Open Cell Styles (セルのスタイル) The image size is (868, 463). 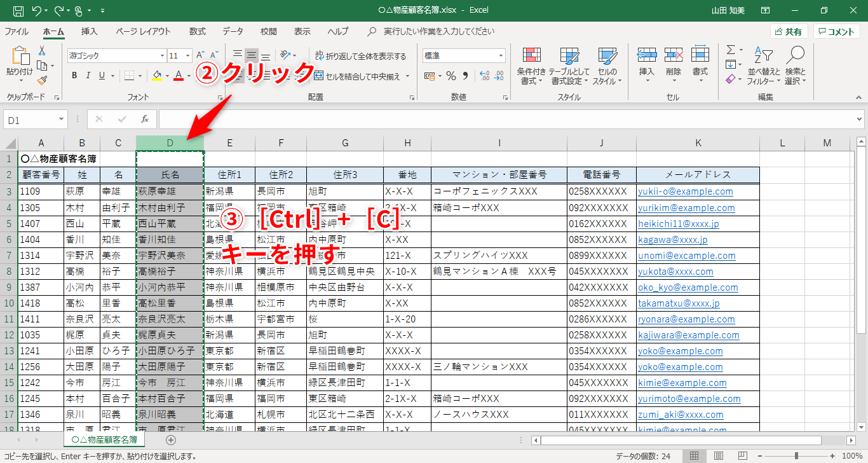pos(607,66)
